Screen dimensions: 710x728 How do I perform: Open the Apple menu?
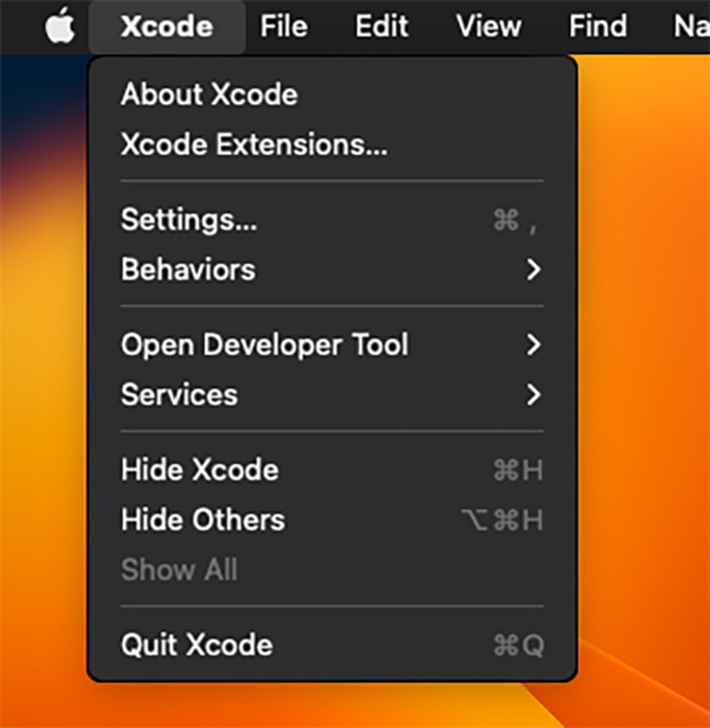click(59, 26)
